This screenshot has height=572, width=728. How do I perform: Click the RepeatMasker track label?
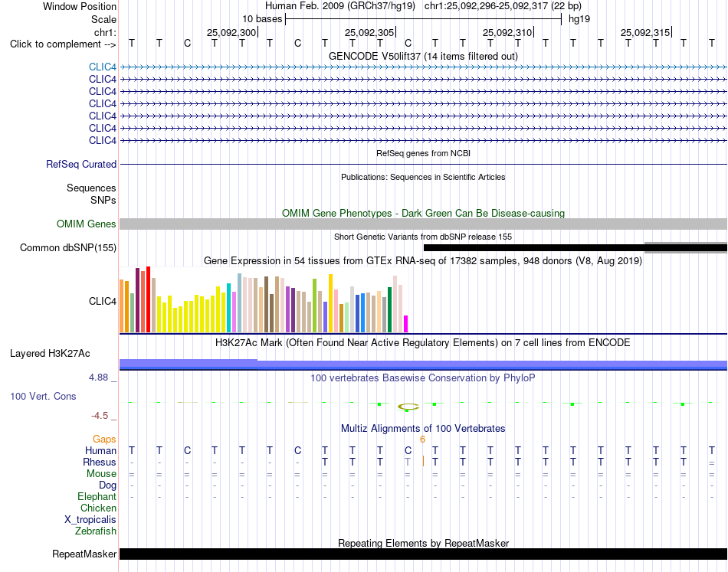[x=84, y=554]
